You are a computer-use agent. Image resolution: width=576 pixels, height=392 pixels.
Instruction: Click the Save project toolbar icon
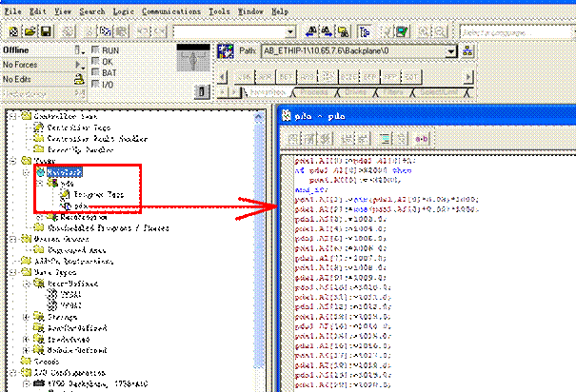[47, 31]
